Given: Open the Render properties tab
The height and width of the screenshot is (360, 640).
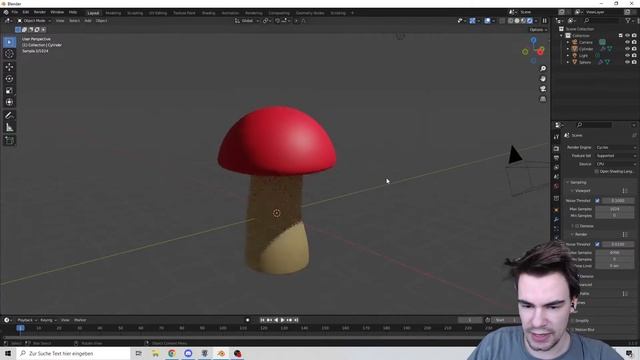Looking at the screenshot, I should click(x=556, y=149).
